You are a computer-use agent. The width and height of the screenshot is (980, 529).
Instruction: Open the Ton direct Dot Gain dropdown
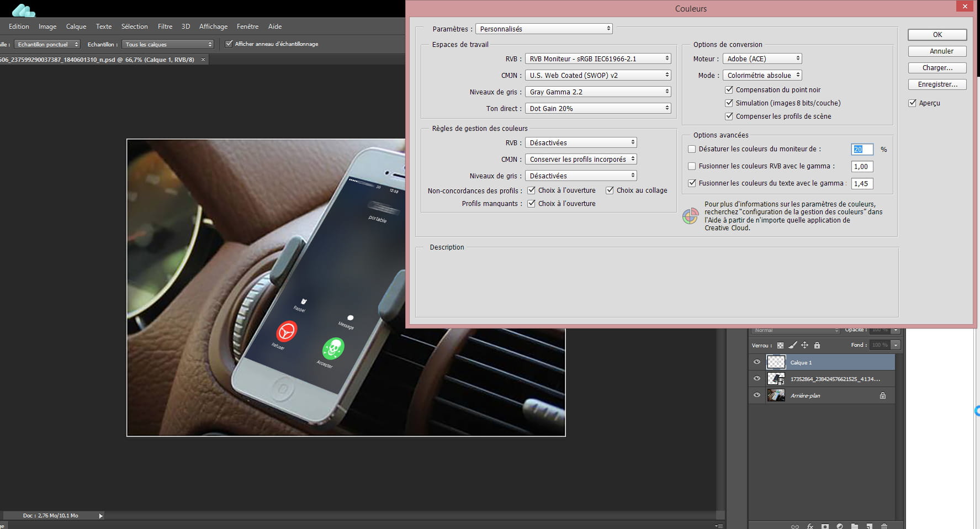coord(598,108)
